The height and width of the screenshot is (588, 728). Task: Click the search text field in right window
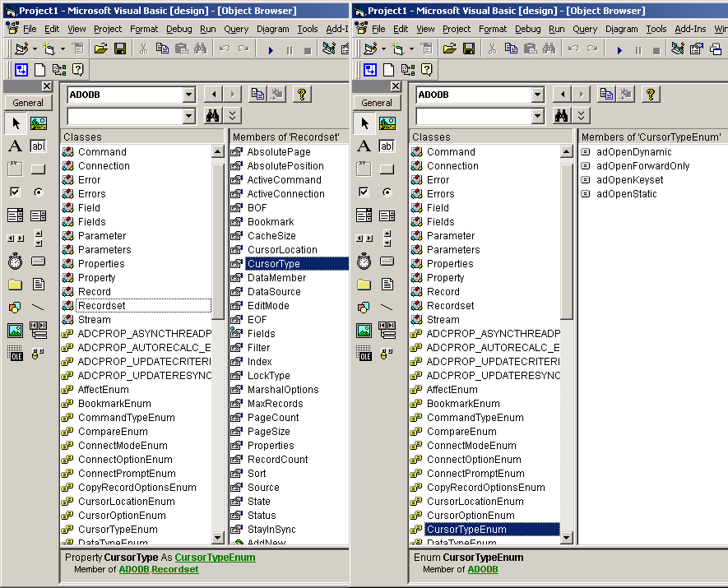(474, 116)
